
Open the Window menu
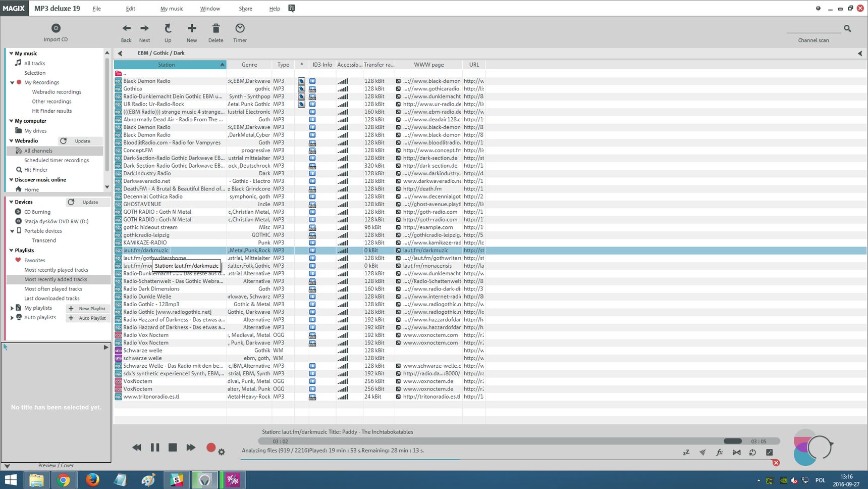210,9
